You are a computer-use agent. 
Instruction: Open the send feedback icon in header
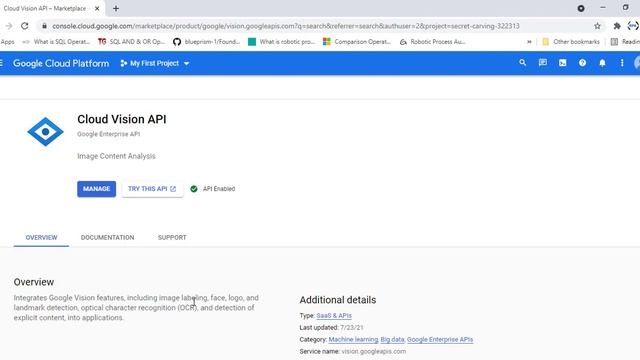(542, 63)
